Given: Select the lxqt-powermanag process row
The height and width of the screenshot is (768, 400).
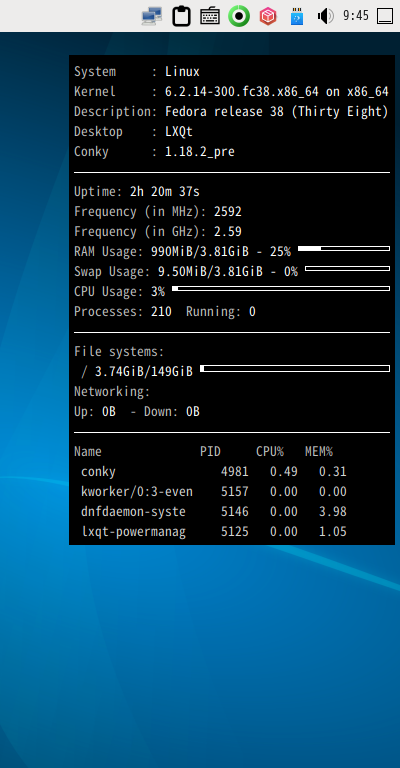Looking at the screenshot, I should click(x=214, y=532).
